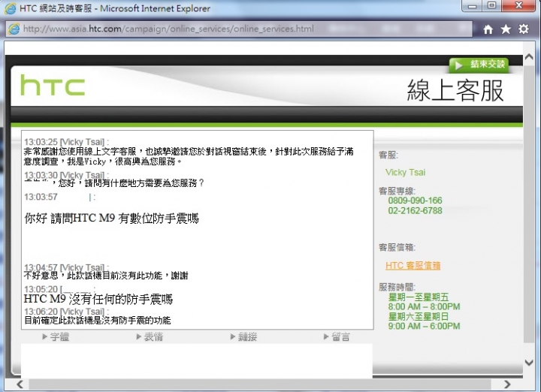Open the HTC 客服信箱 link
Viewport: 541px width, 392px height.
(413, 266)
